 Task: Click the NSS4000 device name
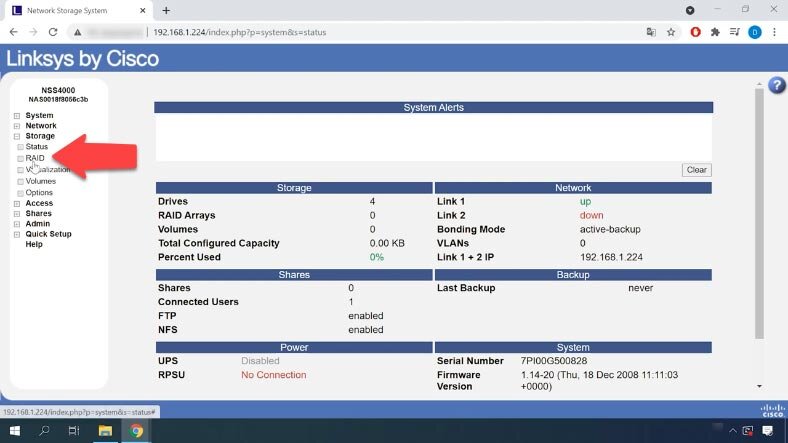coord(58,90)
